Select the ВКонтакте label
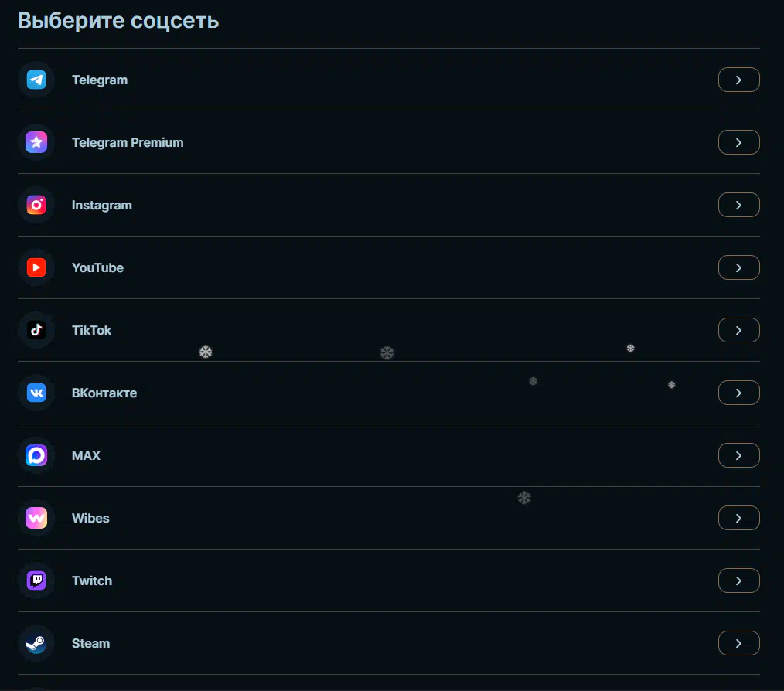The height and width of the screenshot is (691, 784). click(x=104, y=393)
